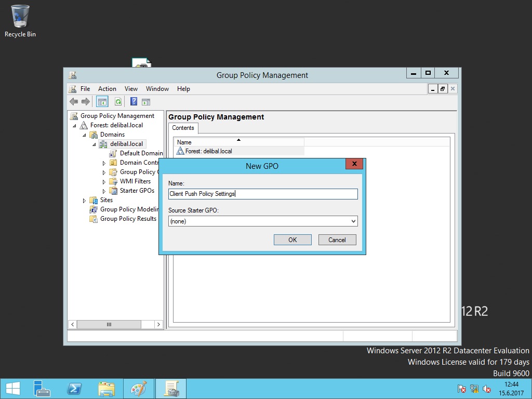This screenshot has height=399, width=532.
Task: Select the Contents tab
Action: tap(183, 128)
